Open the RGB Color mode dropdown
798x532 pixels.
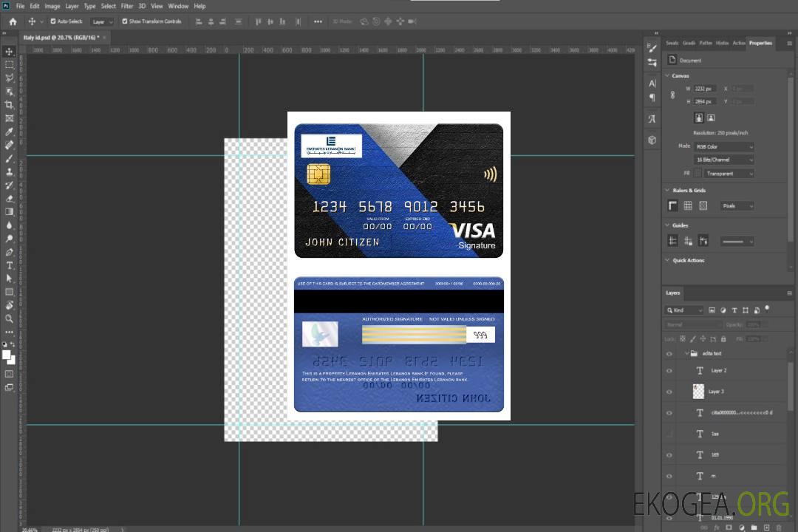(724, 146)
